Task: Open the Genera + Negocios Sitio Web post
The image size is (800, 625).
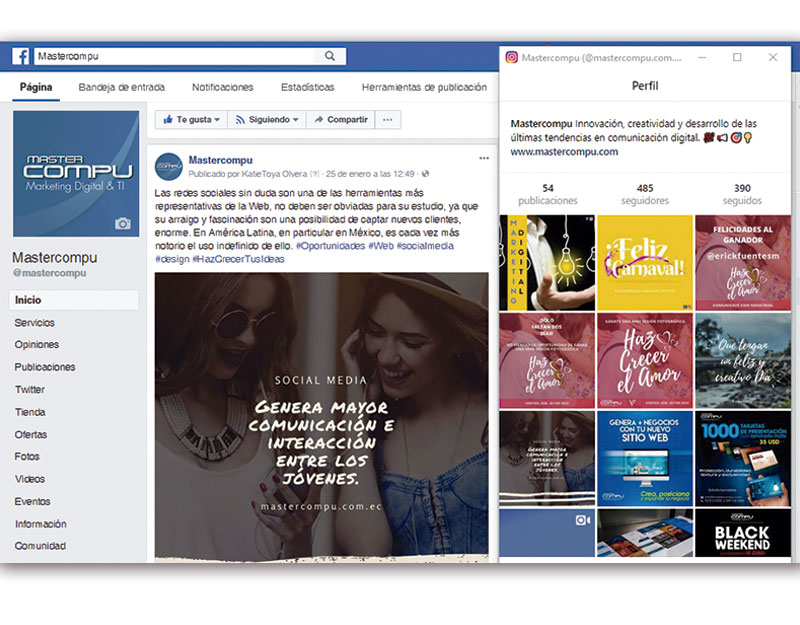Action: [x=645, y=459]
